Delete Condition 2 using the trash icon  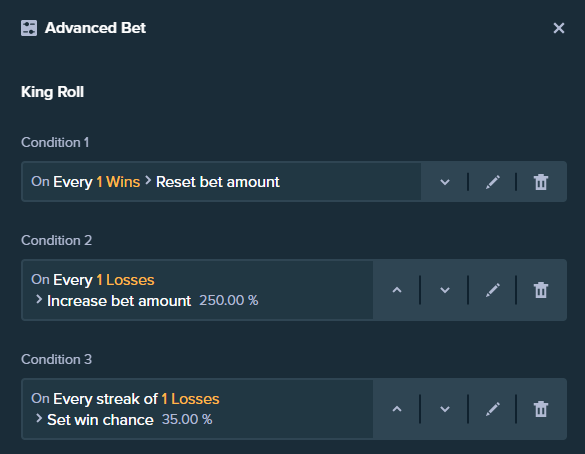point(541,290)
